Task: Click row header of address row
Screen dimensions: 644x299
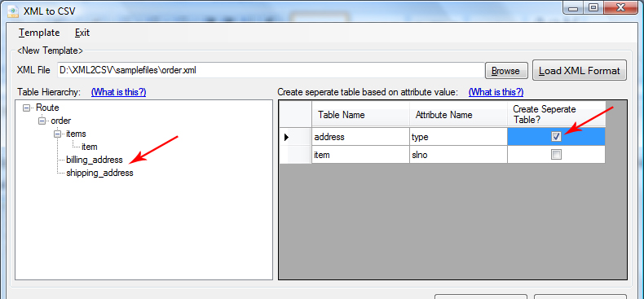Action: click(295, 137)
